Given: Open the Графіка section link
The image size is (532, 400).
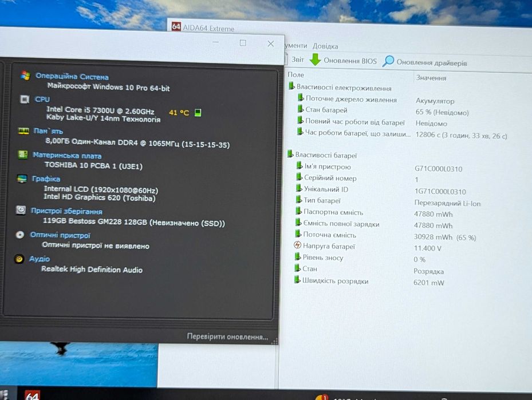Looking at the screenshot, I should [x=46, y=179].
